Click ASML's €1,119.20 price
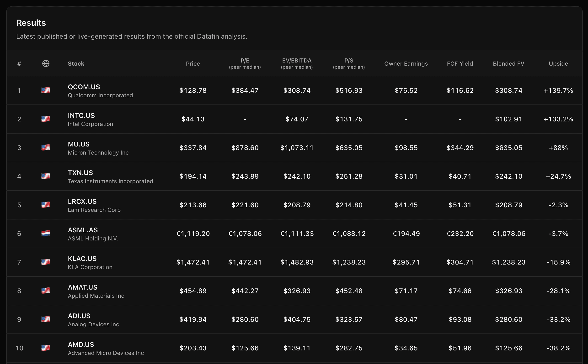The image size is (588, 364). [193, 234]
